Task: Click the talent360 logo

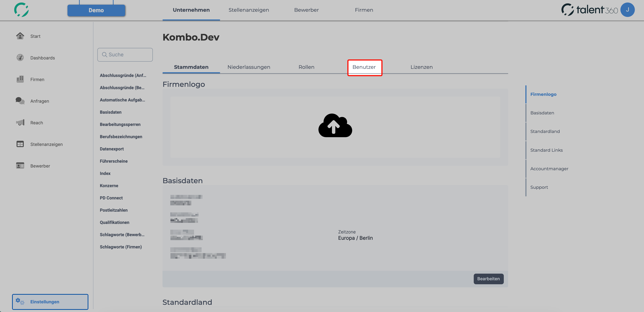Action: 589,10
